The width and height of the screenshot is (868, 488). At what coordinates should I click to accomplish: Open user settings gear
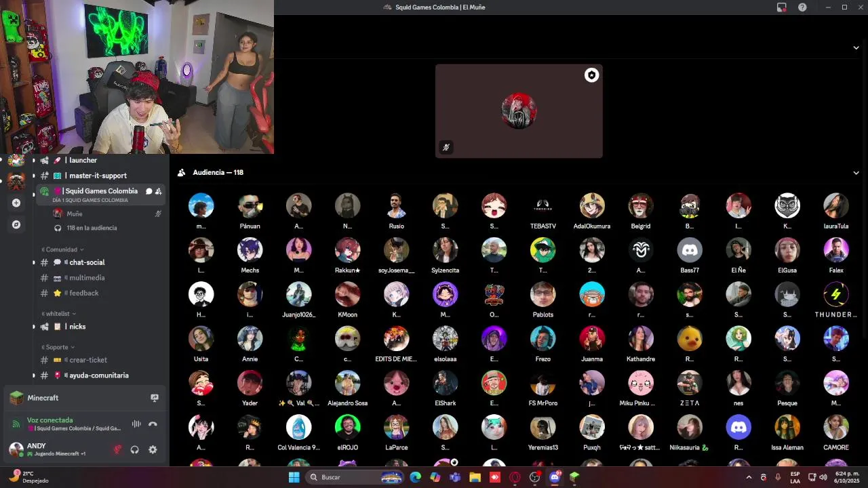coord(153,449)
